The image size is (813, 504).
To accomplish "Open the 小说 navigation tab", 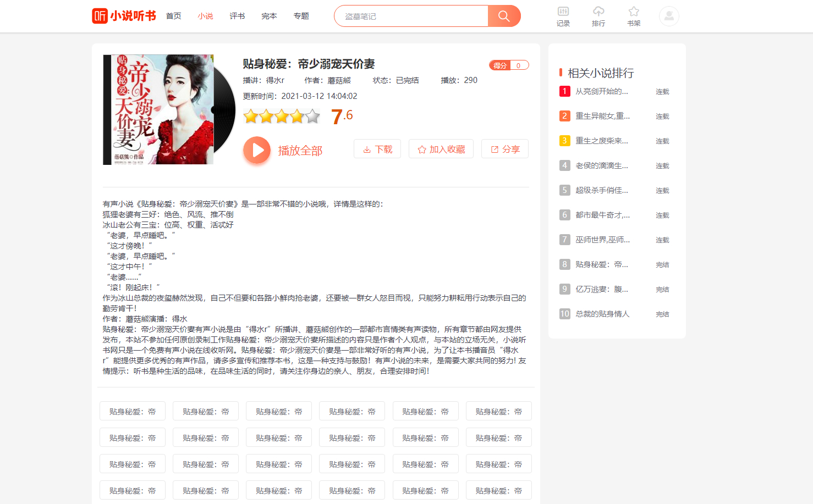I will pyautogui.click(x=205, y=16).
